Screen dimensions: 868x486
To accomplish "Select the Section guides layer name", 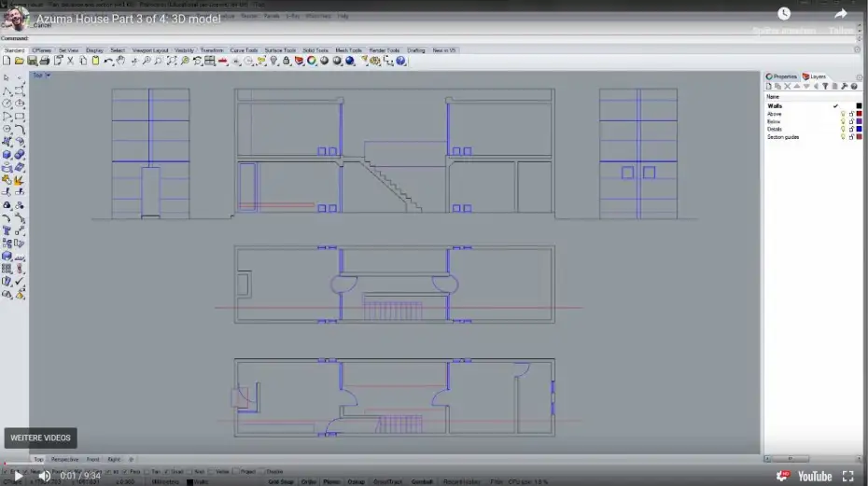I will [783, 137].
